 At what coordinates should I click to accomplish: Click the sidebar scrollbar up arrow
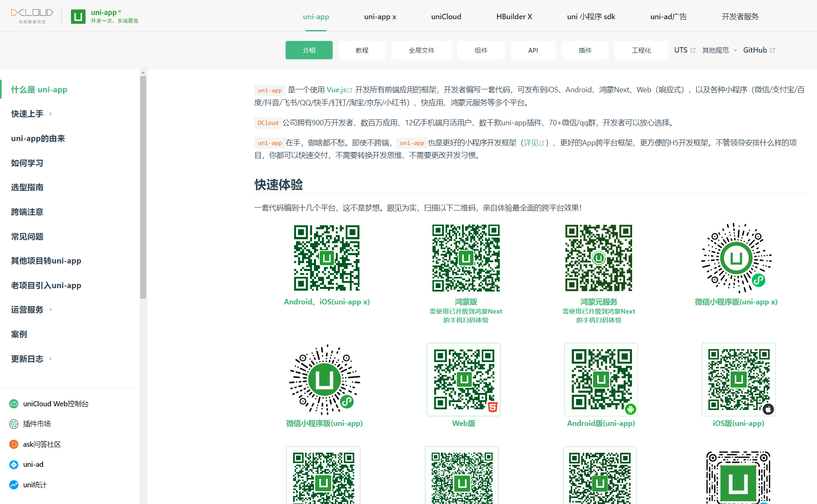(x=143, y=72)
